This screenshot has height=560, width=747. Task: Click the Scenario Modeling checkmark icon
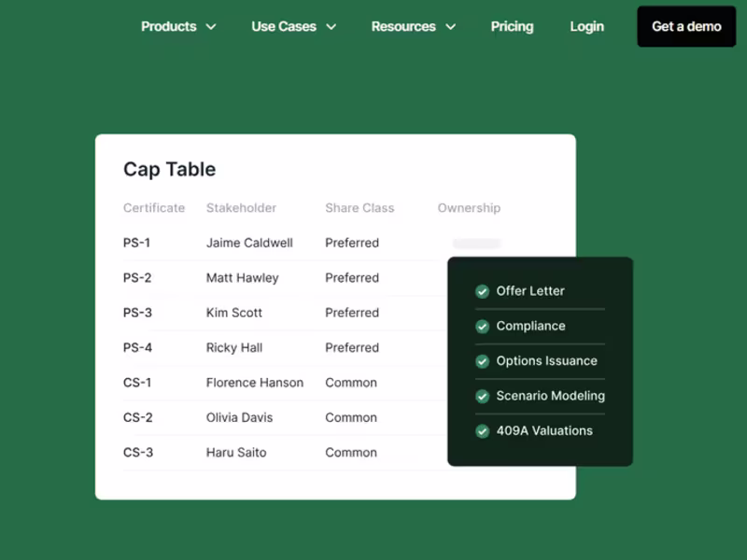(482, 397)
